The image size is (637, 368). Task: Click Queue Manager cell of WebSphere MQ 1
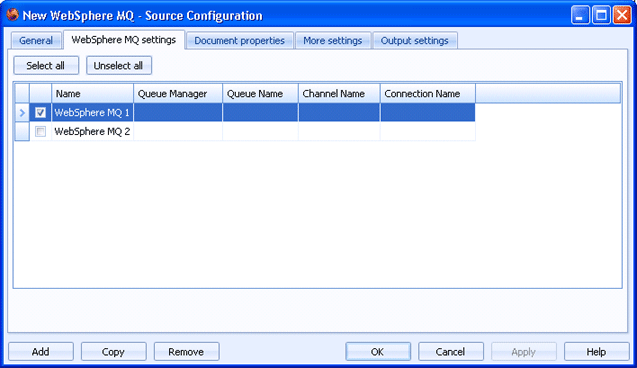(178, 113)
